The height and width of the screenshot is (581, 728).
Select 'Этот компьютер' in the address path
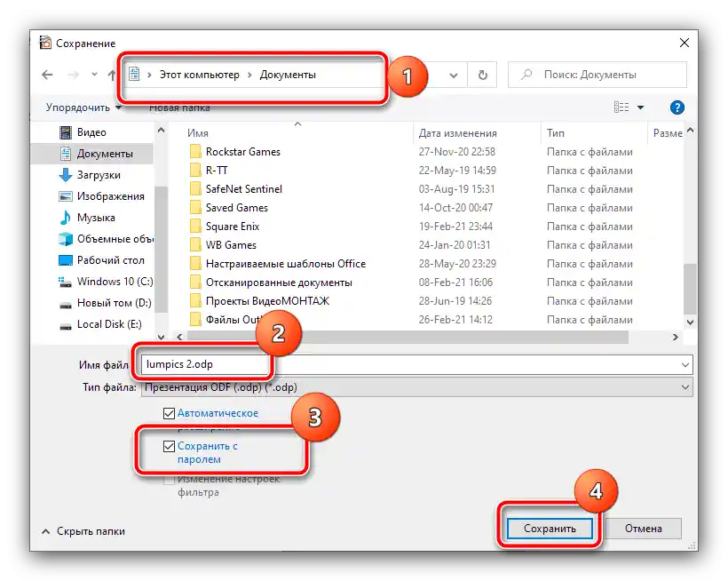200,75
